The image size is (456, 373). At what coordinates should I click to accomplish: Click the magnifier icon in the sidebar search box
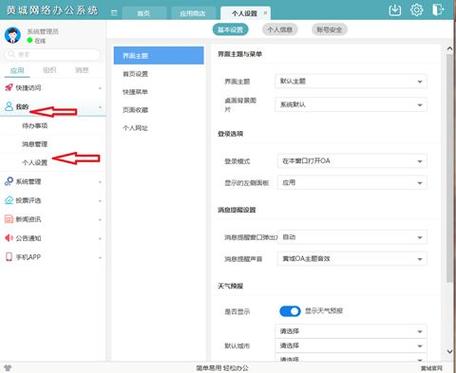click(x=11, y=54)
